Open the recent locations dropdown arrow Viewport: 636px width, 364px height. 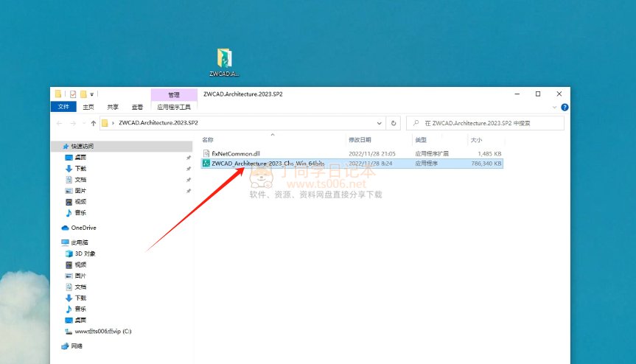(83, 123)
